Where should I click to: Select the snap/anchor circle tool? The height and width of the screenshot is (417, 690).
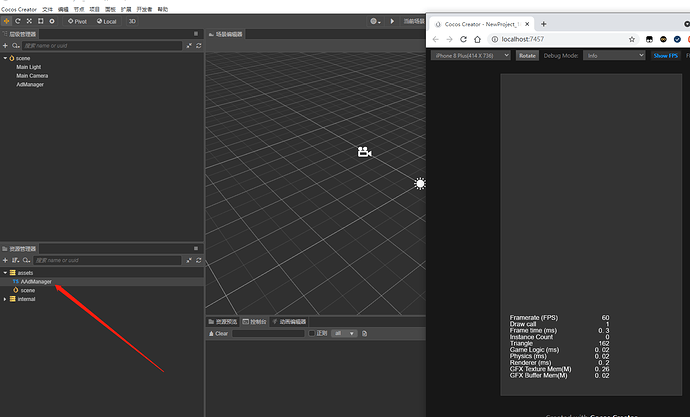click(52, 21)
